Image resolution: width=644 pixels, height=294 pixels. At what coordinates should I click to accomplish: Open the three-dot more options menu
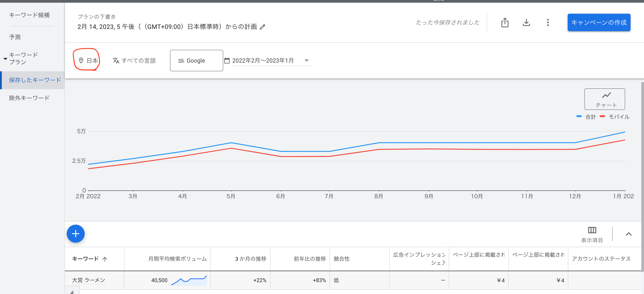[547, 23]
